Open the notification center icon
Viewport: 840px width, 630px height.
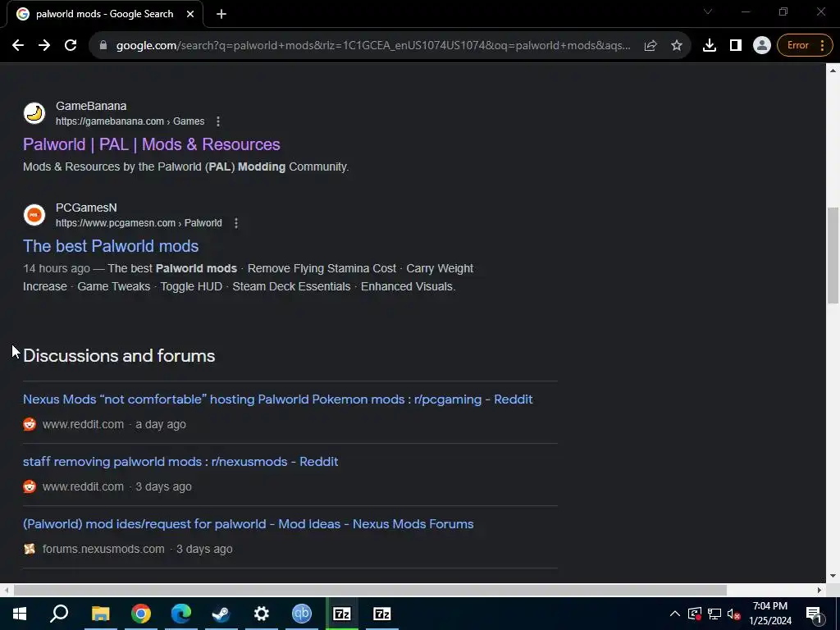tap(814, 614)
